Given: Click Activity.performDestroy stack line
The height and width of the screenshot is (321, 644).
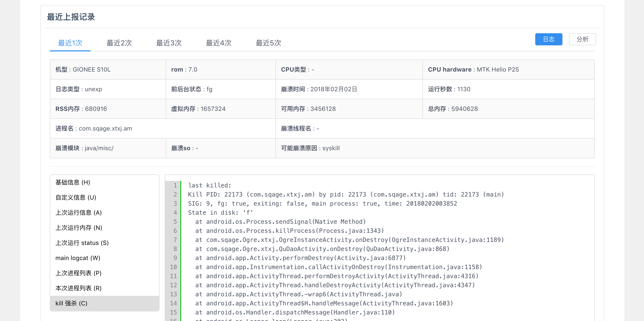Looking at the screenshot, I should tap(301, 258).
